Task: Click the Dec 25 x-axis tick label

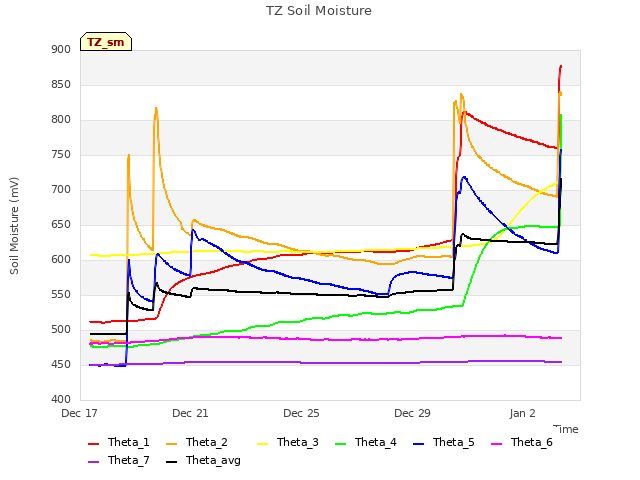Action: [x=301, y=413]
